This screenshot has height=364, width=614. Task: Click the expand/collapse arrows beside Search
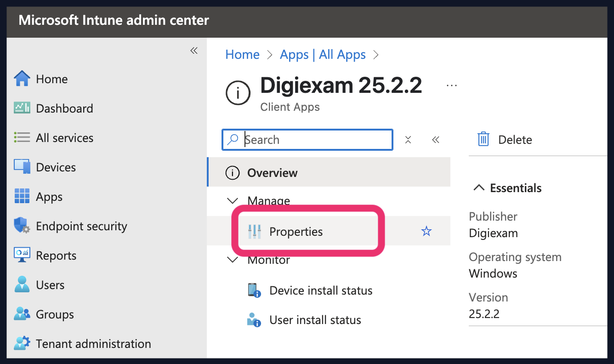pyautogui.click(x=408, y=140)
